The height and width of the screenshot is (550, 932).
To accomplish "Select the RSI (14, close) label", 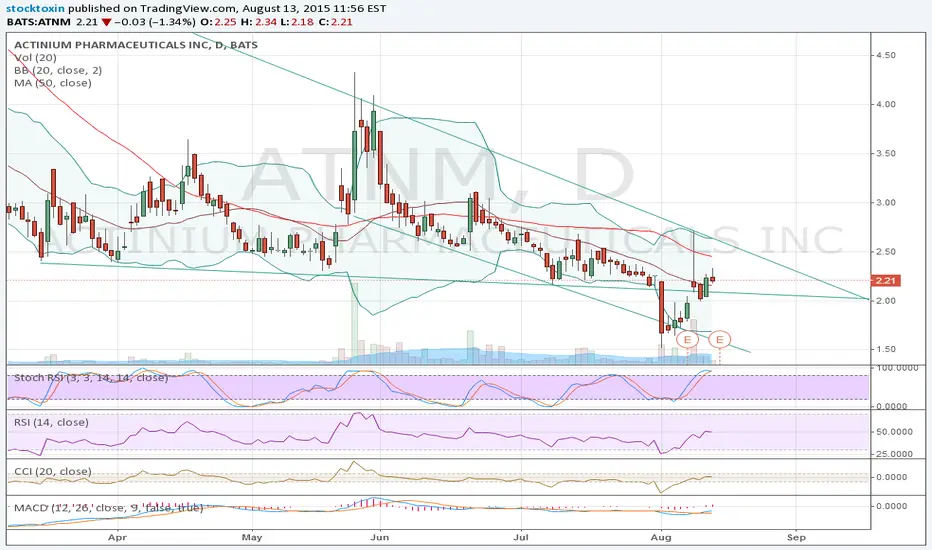I will 51,422.
